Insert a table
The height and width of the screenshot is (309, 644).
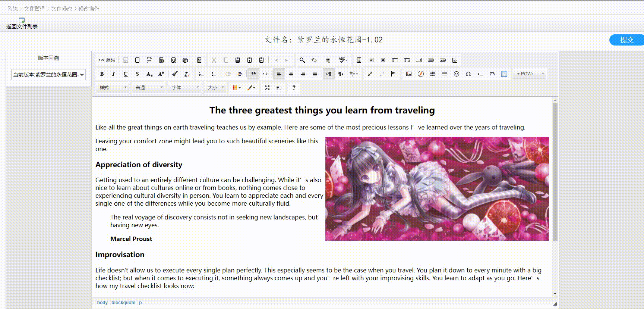click(x=433, y=74)
